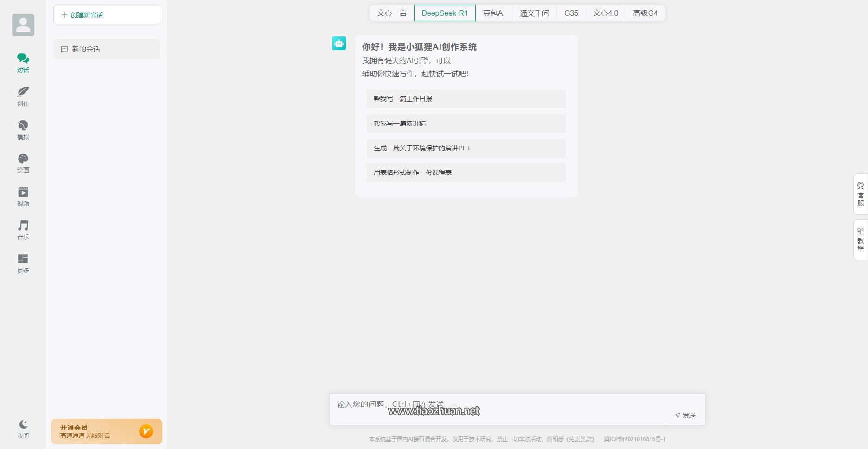Viewport: 868px width, 449px height.
Task: Click the 开通会员 membership banner
Action: (x=107, y=431)
